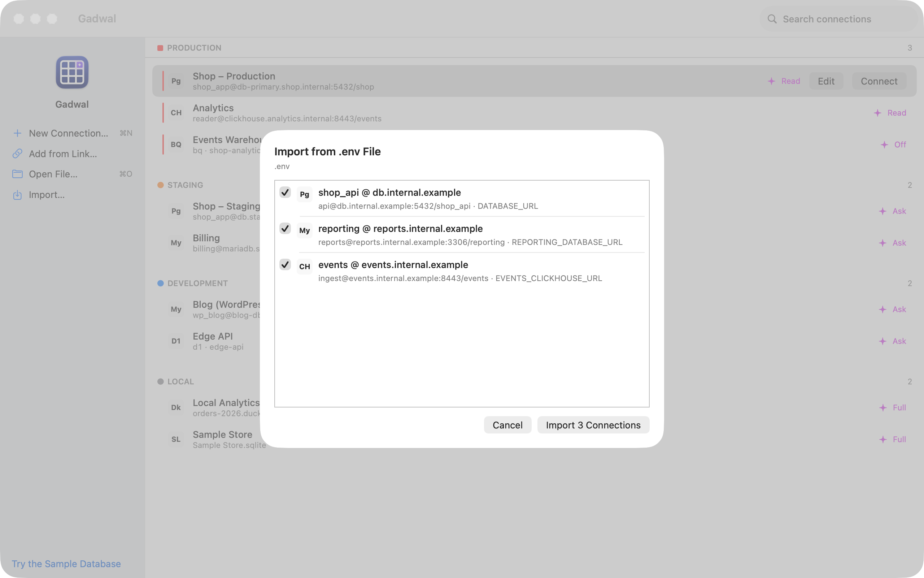Select events @ events.internal.example title
This screenshot has height=578, width=924.
393,264
